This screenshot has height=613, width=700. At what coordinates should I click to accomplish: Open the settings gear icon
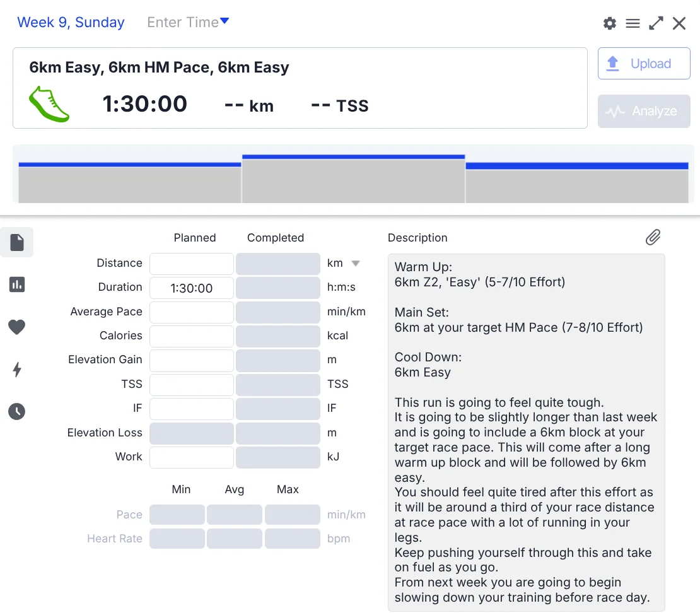[609, 23]
